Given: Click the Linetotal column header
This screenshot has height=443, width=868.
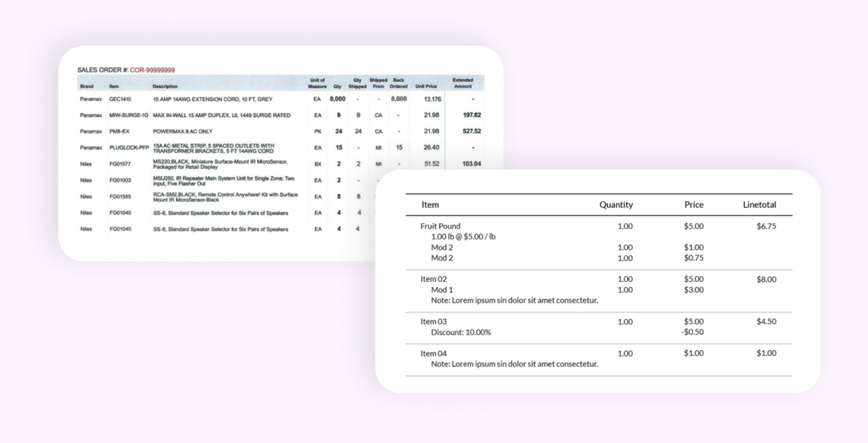Looking at the screenshot, I should click(x=759, y=205).
